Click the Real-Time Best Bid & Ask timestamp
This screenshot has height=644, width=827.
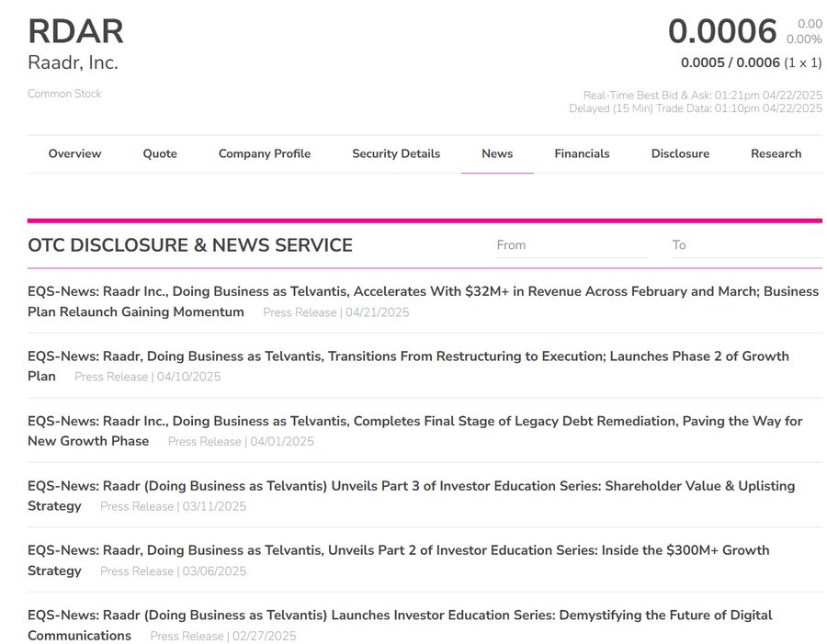click(x=703, y=95)
